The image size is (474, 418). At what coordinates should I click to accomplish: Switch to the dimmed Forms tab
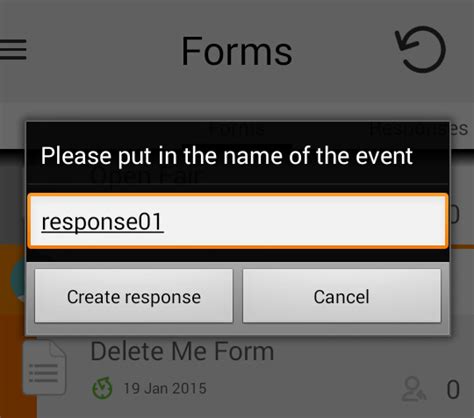click(237, 129)
